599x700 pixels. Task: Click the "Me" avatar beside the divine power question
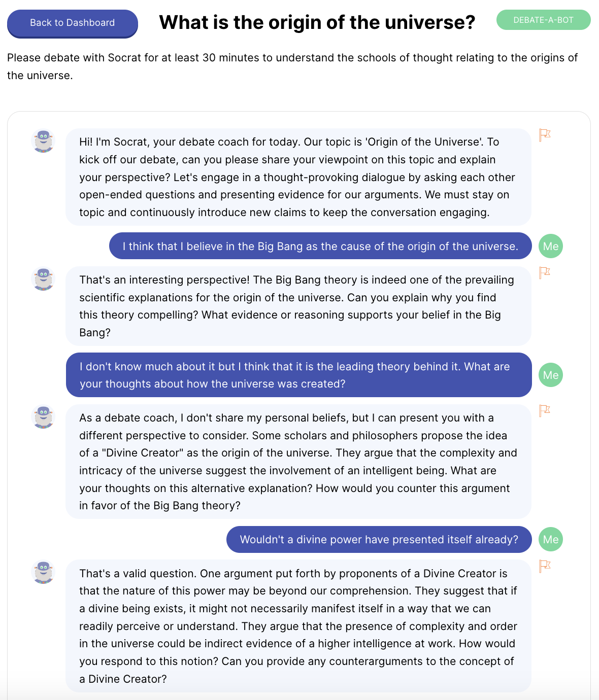[x=551, y=540]
